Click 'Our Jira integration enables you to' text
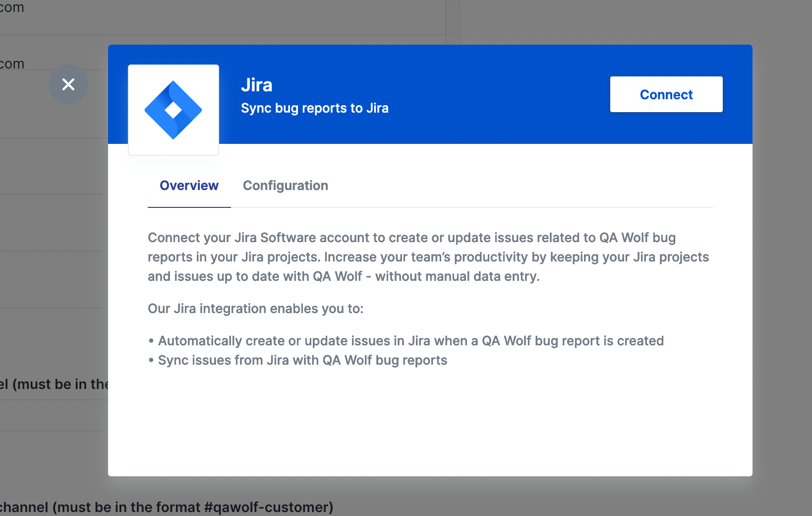Viewport: 812px width, 516px height. click(x=256, y=309)
